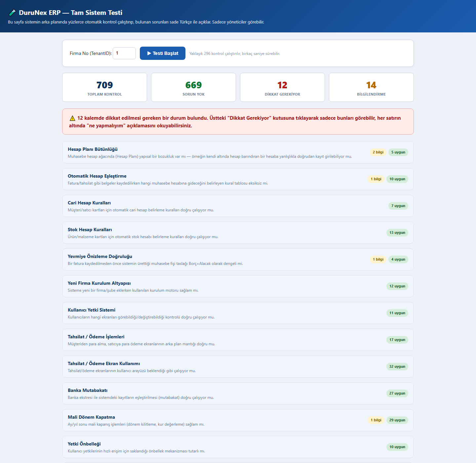Click the "1 bilgi" badge on Yevmiye Önizleme Doğruluğu

point(378,260)
